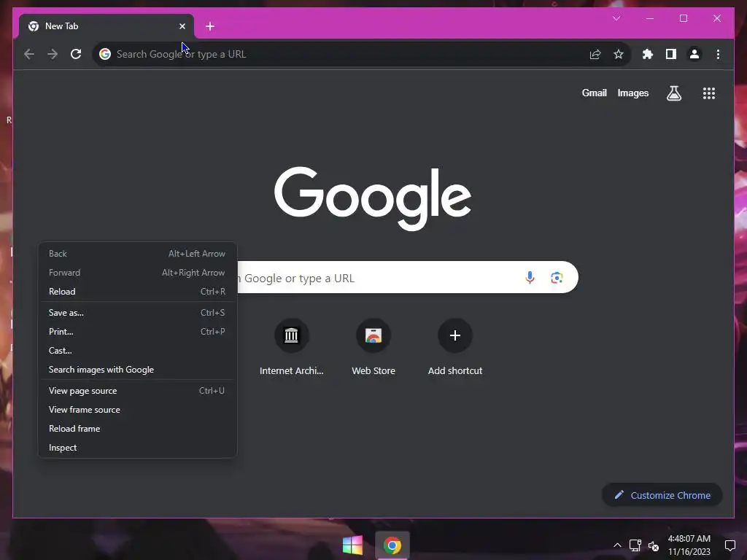Image resolution: width=747 pixels, height=560 pixels.
Task: Click the Internet Archi... shortcut label
Action: click(291, 371)
